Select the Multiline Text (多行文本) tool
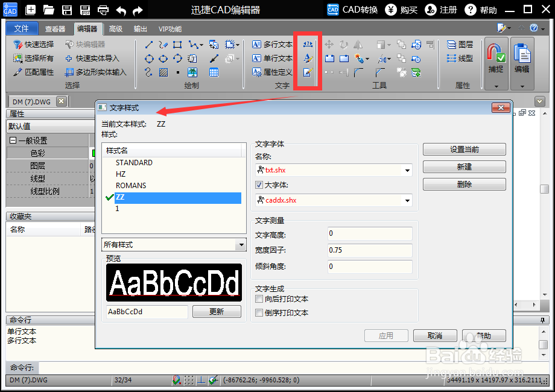This screenshot has height=392, width=555. (271, 45)
